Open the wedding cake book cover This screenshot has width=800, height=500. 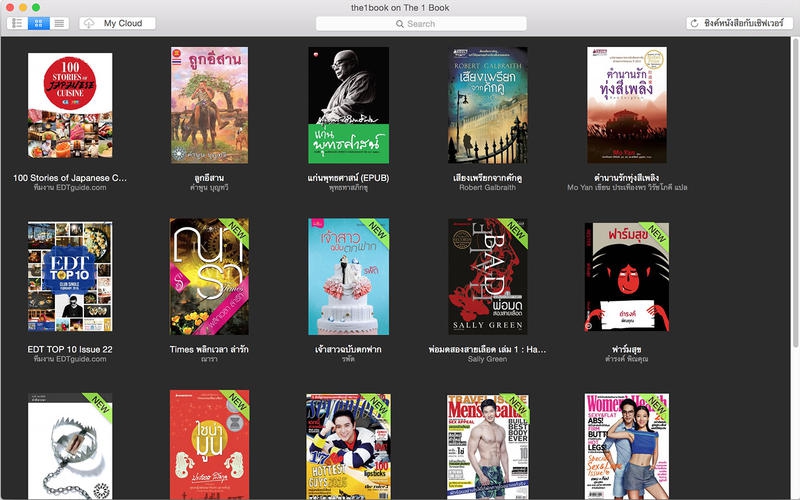point(348,277)
